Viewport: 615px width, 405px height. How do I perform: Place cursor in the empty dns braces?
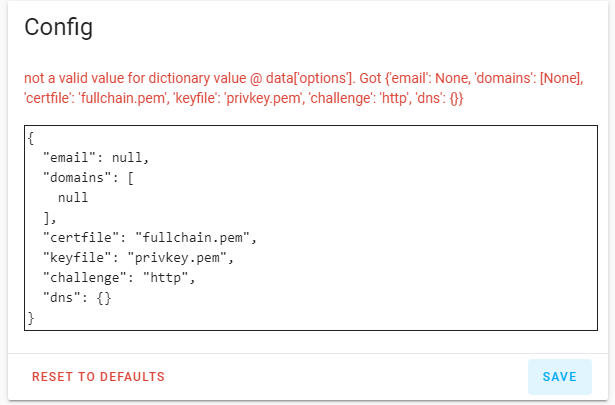pos(103,298)
